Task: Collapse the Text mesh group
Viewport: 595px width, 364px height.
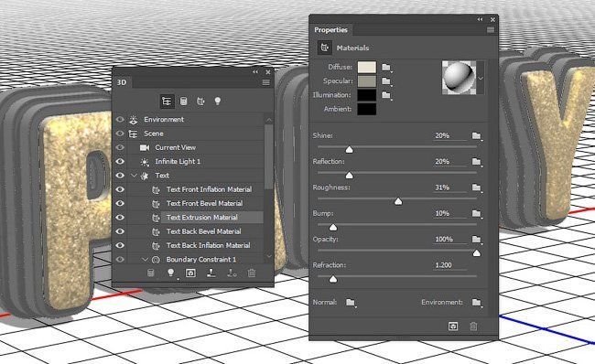Action: point(134,176)
